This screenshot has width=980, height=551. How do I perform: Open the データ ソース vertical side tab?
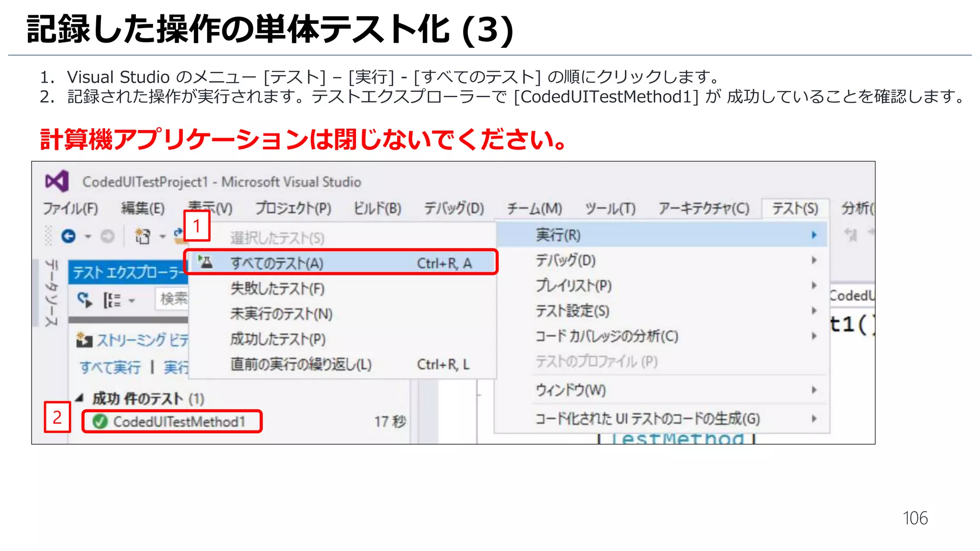[52, 293]
